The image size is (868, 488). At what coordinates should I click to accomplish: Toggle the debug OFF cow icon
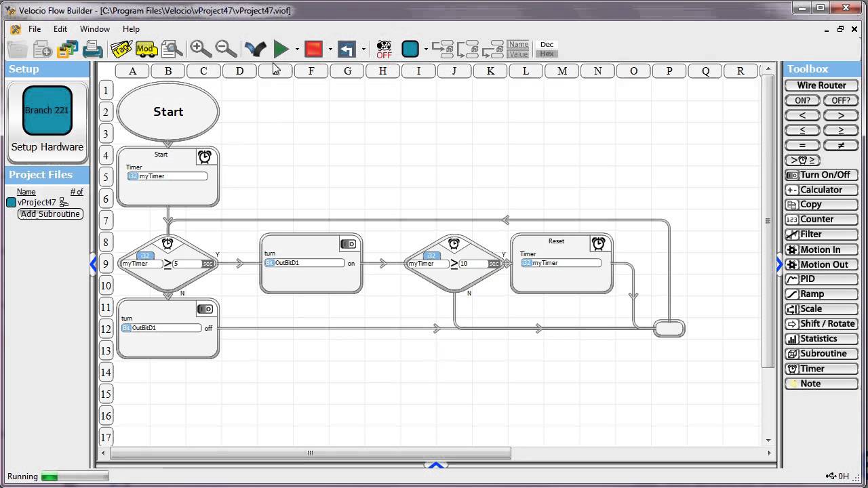coord(384,49)
